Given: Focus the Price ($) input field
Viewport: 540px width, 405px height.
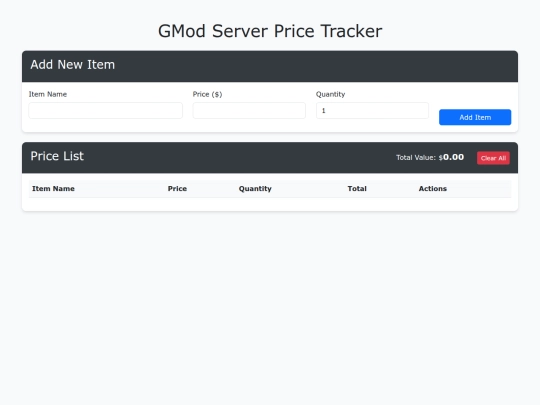Looking at the screenshot, I should click(249, 111).
